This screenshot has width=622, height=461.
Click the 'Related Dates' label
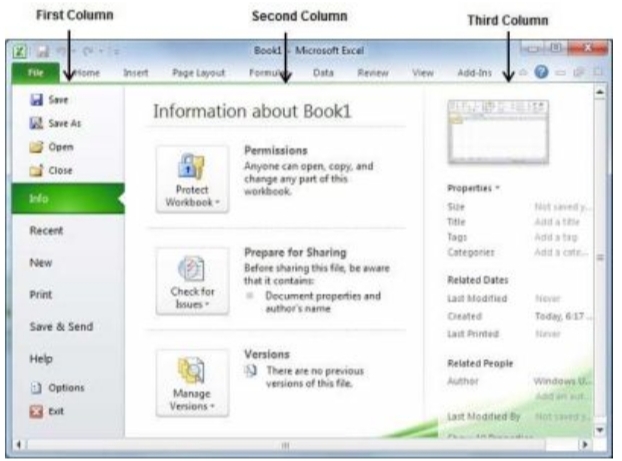click(478, 280)
